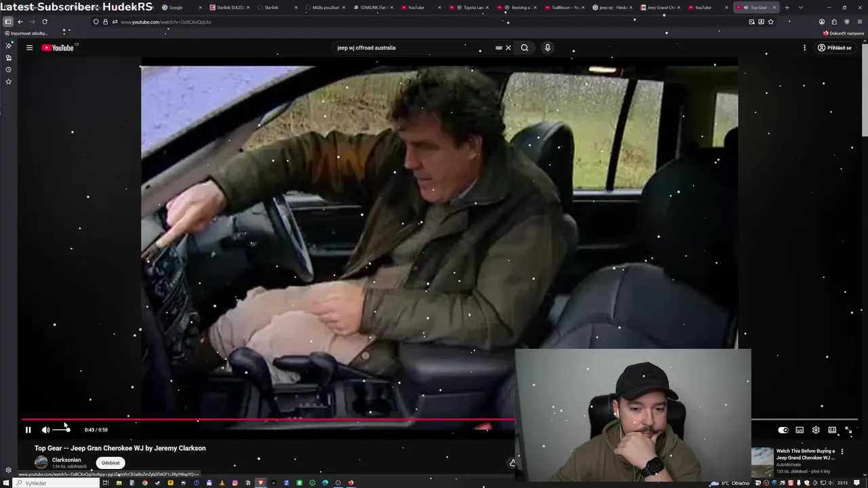Expand the list-all-tabs dropdown arrow
Screen dimensions: 868x488
tap(800, 7)
